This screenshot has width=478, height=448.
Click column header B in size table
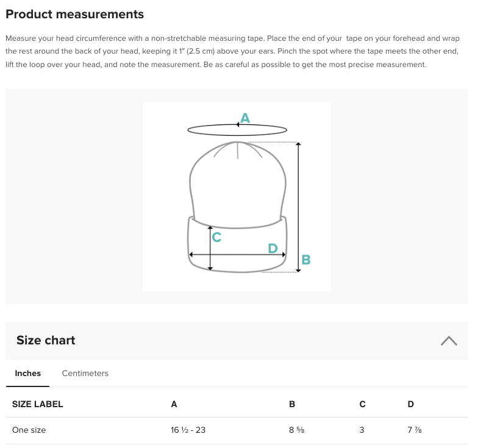tap(291, 404)
